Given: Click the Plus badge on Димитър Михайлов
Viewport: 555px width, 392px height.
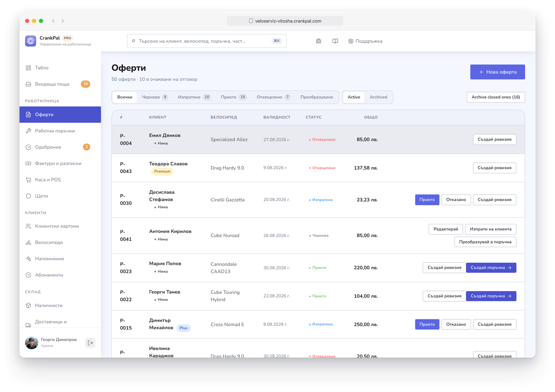Looking at the screenshot, I should tap(183, 328).
